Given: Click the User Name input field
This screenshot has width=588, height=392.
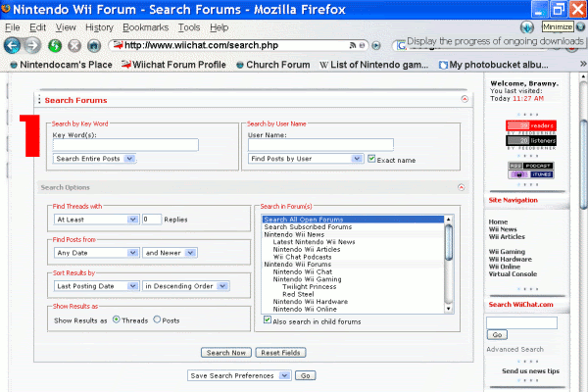Looking at the screenshot, I should coord(320,145).
